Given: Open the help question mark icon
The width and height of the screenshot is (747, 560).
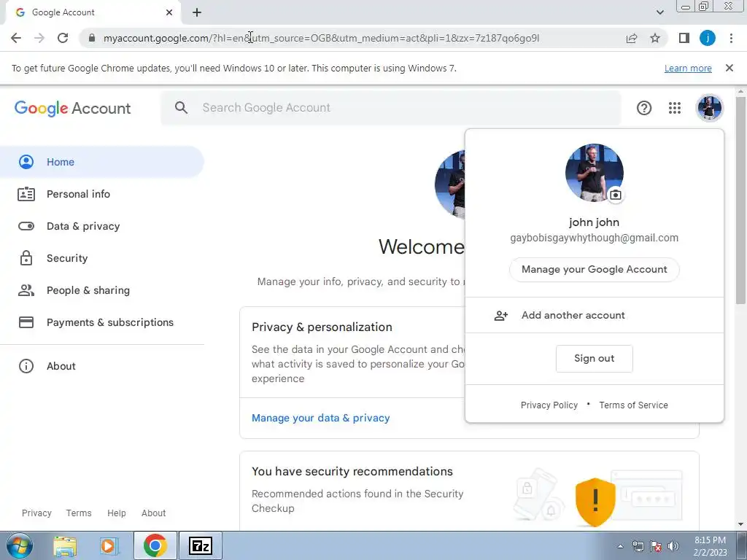Looking at the screenshot, I should click(644, 108).
